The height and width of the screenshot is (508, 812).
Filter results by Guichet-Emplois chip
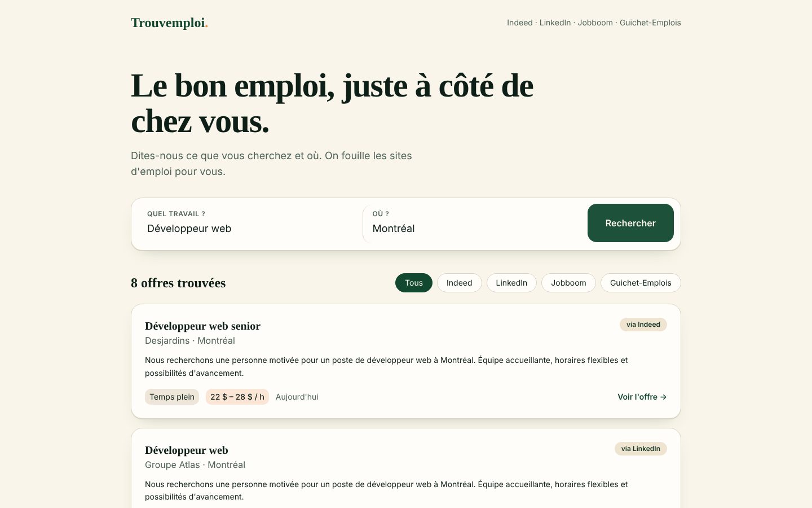(x=641, y=283)
